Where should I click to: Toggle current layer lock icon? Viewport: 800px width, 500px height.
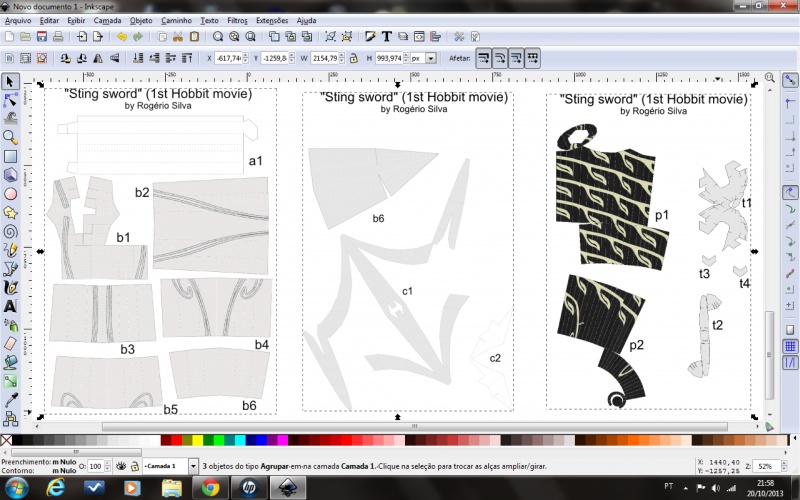(134, 466)
